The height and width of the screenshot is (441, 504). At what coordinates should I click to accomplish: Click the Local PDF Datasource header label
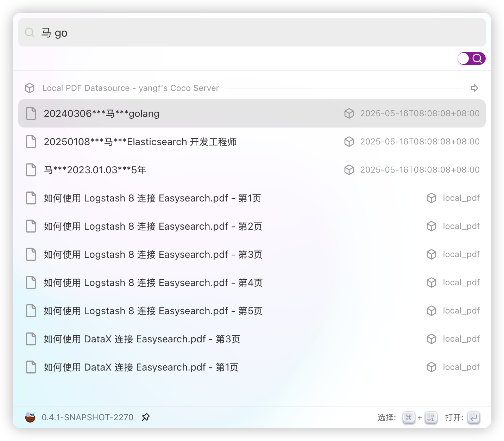coord(131,88)
